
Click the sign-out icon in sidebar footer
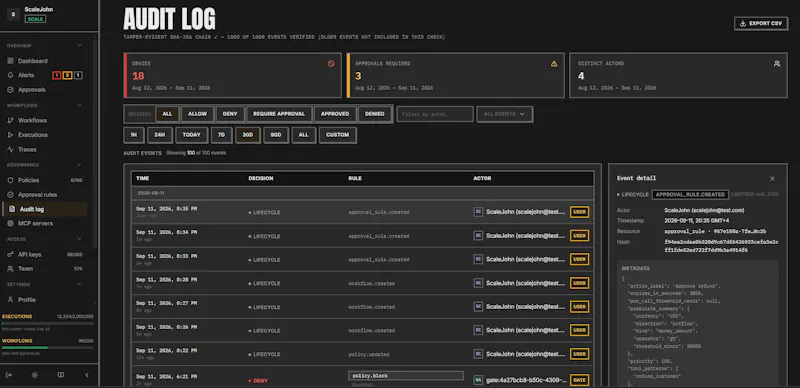9,375
